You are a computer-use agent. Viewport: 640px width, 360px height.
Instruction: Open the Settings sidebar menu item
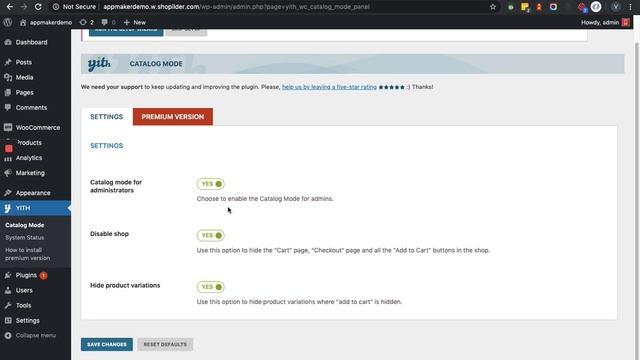tap(27, 321)
